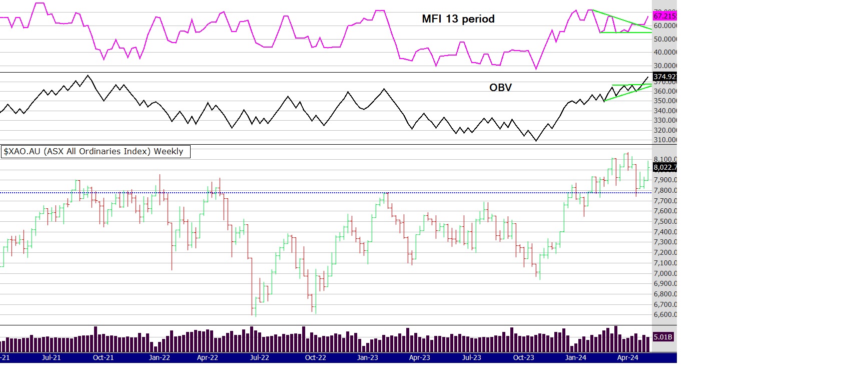868x377 pixels.
Task: Click the 320.00 OBV axis label
Action: pos(665,130)
